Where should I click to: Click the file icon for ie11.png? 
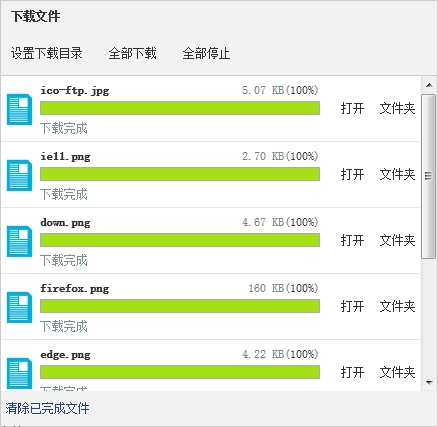pos(19,175)
